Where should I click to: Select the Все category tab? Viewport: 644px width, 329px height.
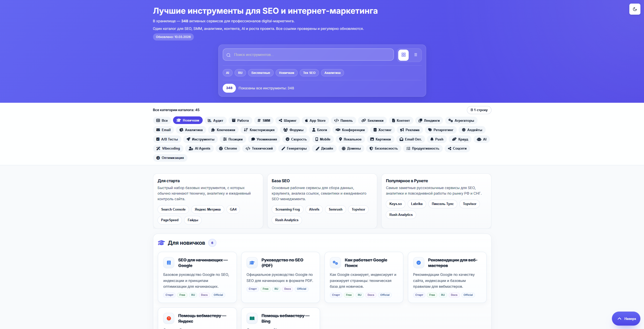162,120
